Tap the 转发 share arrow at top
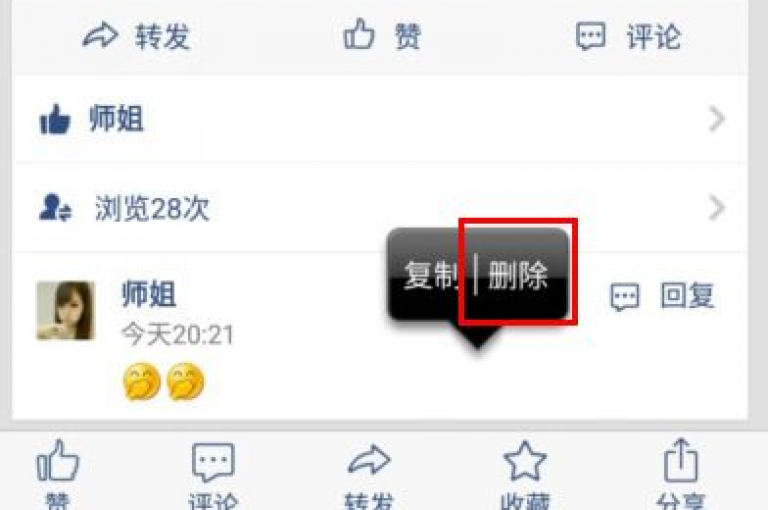Viewport: 768px width, 510px height. point(100,36)
